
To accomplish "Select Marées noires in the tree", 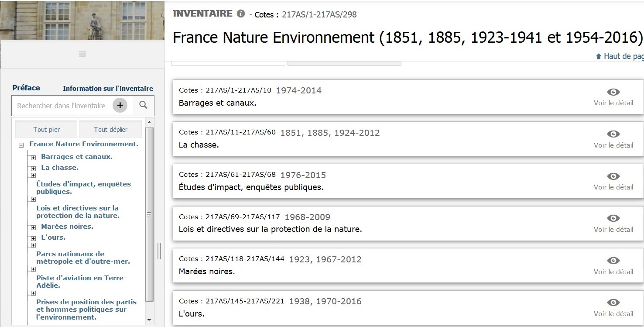I will (x=67, y=227).
